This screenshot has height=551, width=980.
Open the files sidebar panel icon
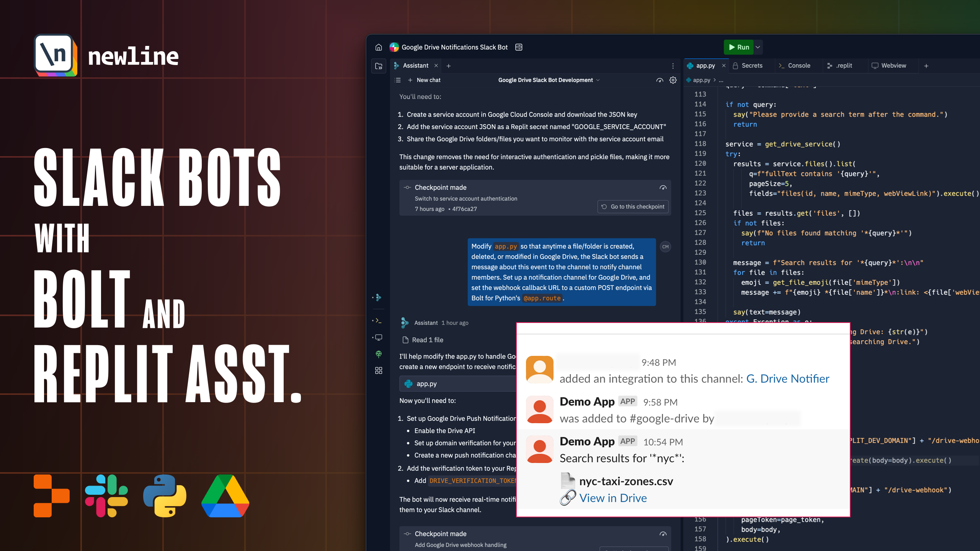(x=379, y=66)
